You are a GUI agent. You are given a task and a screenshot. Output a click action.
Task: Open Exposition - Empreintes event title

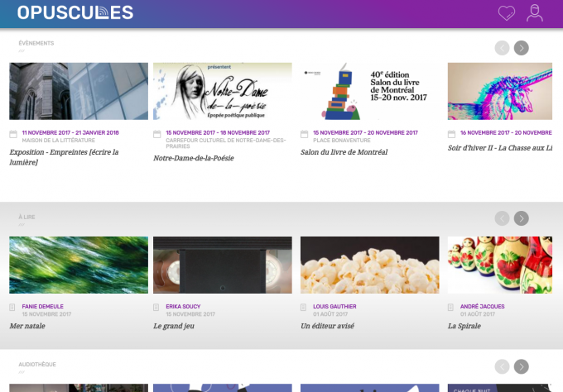pyautogui.click(x=64, y=157)
